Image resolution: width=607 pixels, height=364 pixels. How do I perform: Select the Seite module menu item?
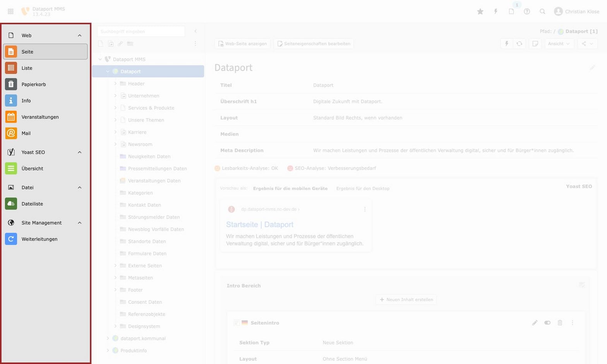45,52
